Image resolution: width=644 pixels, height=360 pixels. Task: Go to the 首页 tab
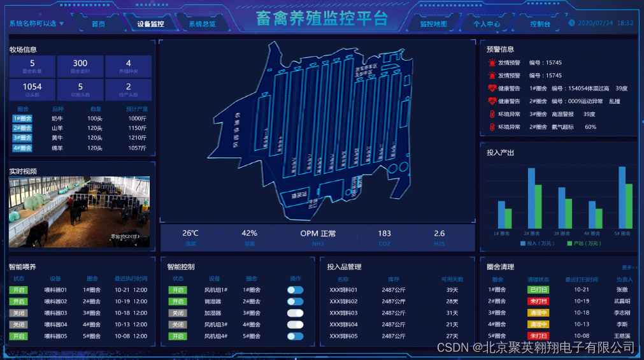click(x=98, y=24)
